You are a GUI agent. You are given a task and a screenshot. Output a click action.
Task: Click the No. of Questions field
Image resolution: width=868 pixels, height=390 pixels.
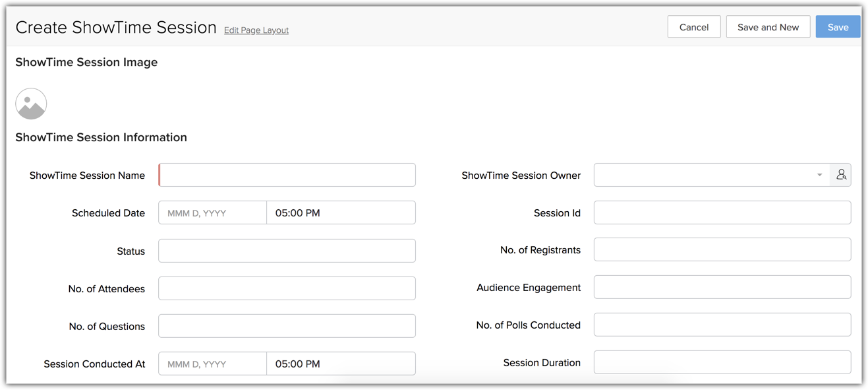[287, 326]
